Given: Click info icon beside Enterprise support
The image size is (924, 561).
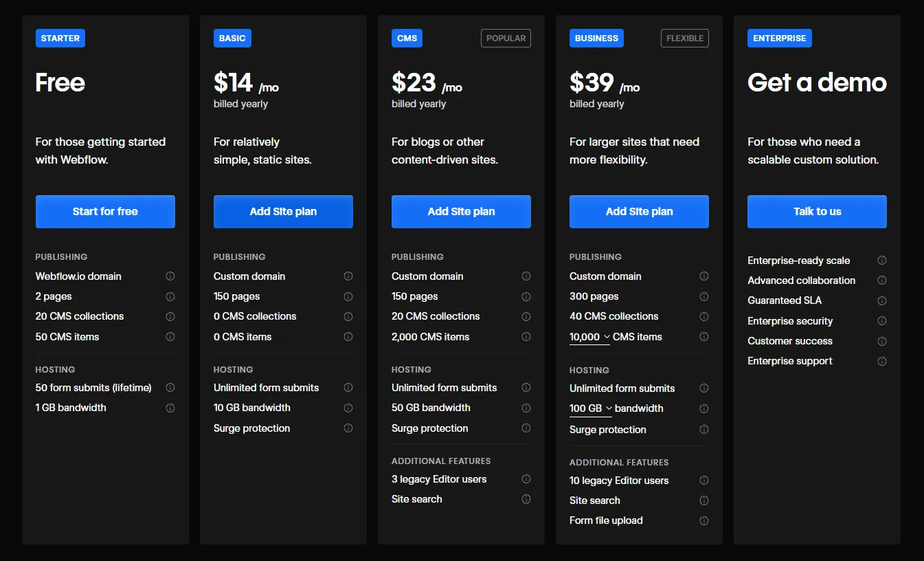Looking at the screenshot, I should pos(882,361).
